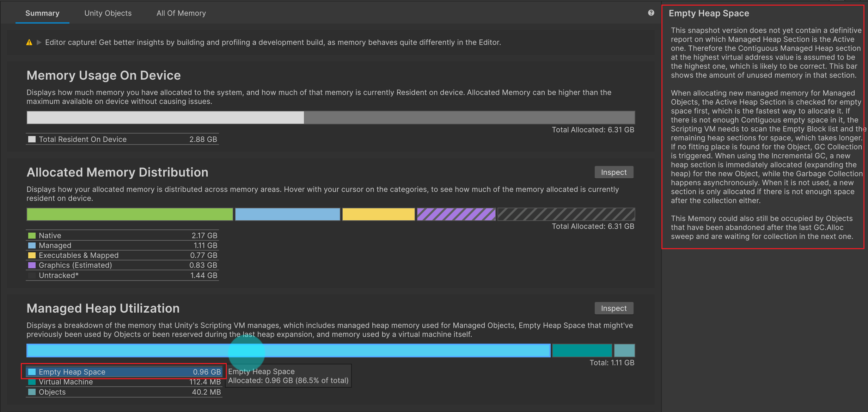Click the Total Resident On Device row
Viewport: 868px width, 412px height.
pyautogui.click(x=122, y=139)
